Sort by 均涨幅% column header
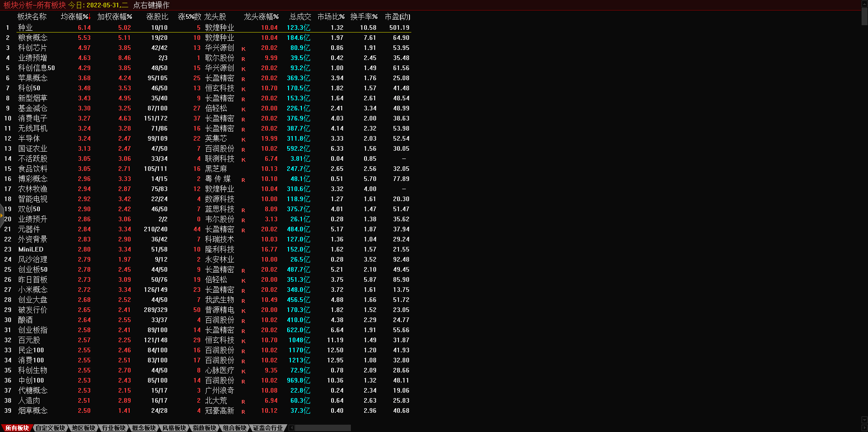This screenshot has height=432, width=868. [x=75, y=16]
